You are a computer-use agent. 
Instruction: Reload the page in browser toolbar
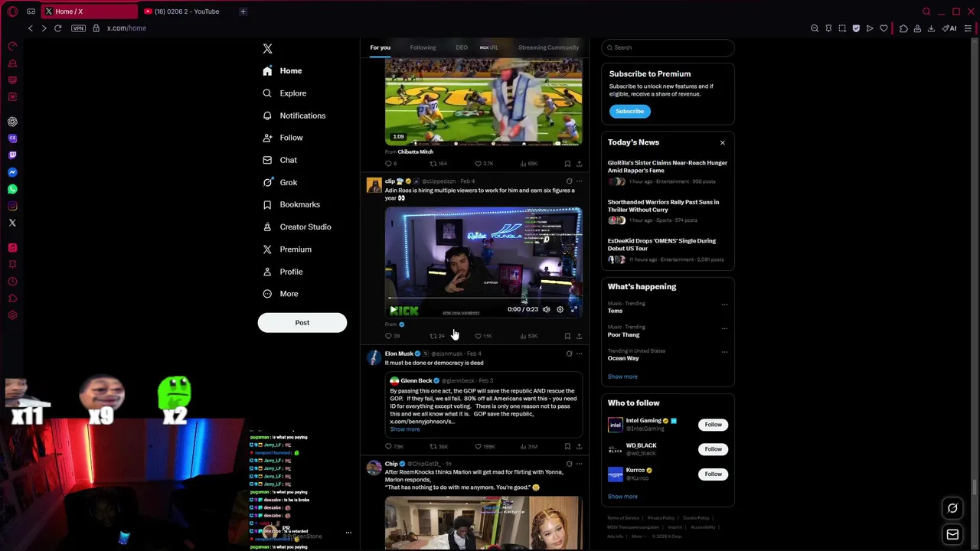click(x=57, y=28)
